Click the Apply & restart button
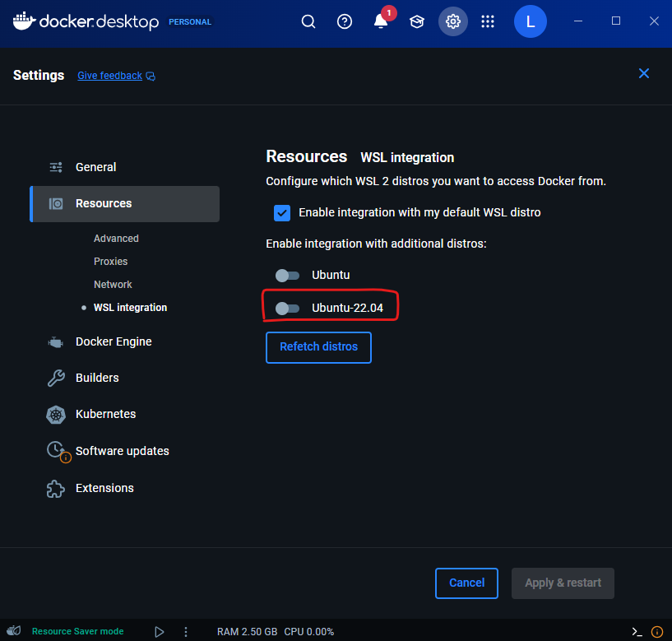Viewport: 672px width, 641px height. click(x=563, y=583)
